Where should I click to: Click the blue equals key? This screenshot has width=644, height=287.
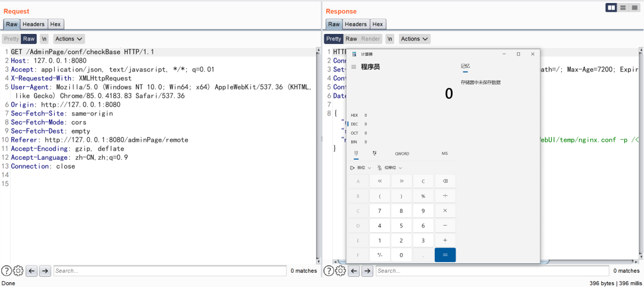pyautogui.click(x=445, y=255)
